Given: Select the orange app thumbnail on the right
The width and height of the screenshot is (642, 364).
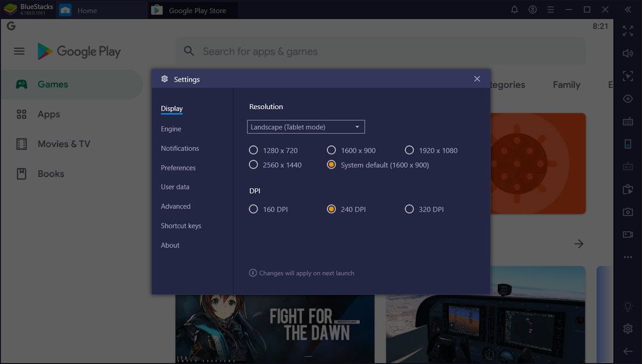Looking at the screenshot, I should pos(537,163).
